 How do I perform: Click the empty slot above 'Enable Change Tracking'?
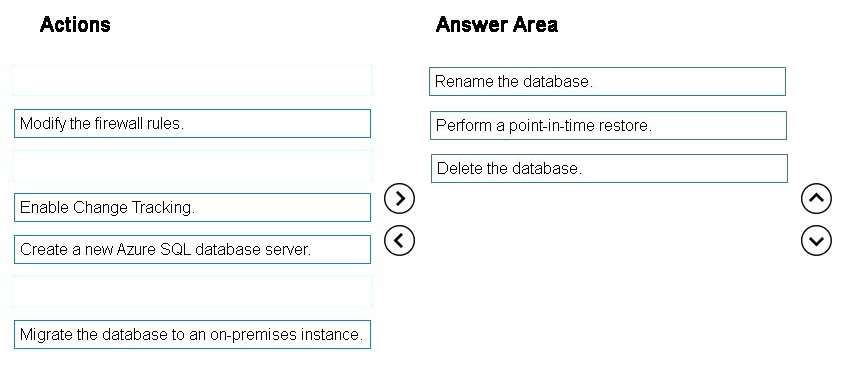pyautogui.click(x=192, y=165)
